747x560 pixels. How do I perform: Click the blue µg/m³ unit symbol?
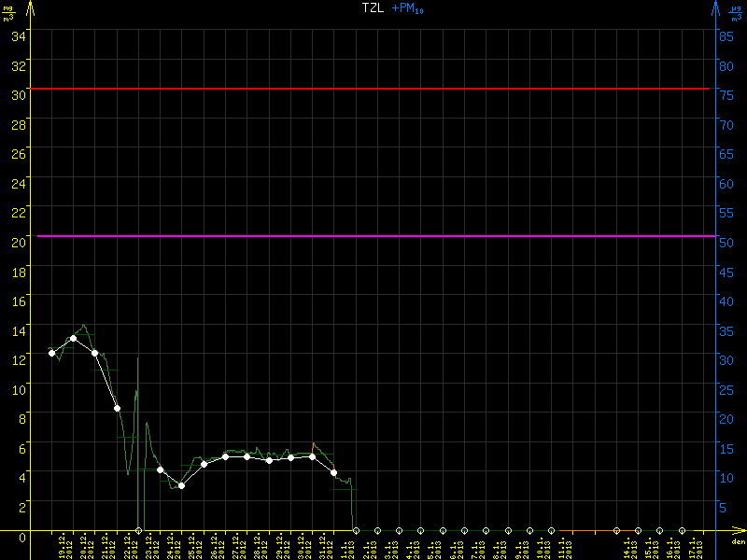(x=736, y=13)
